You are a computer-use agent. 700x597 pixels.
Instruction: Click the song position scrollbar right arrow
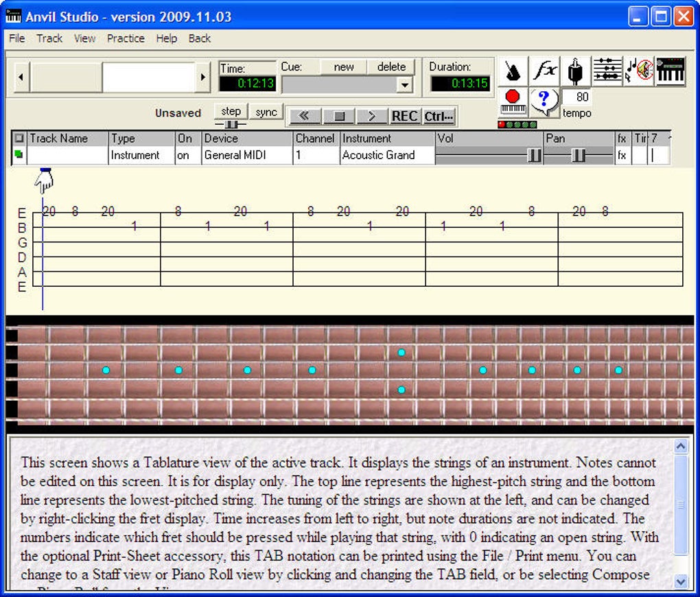click(x=203, y=78)
